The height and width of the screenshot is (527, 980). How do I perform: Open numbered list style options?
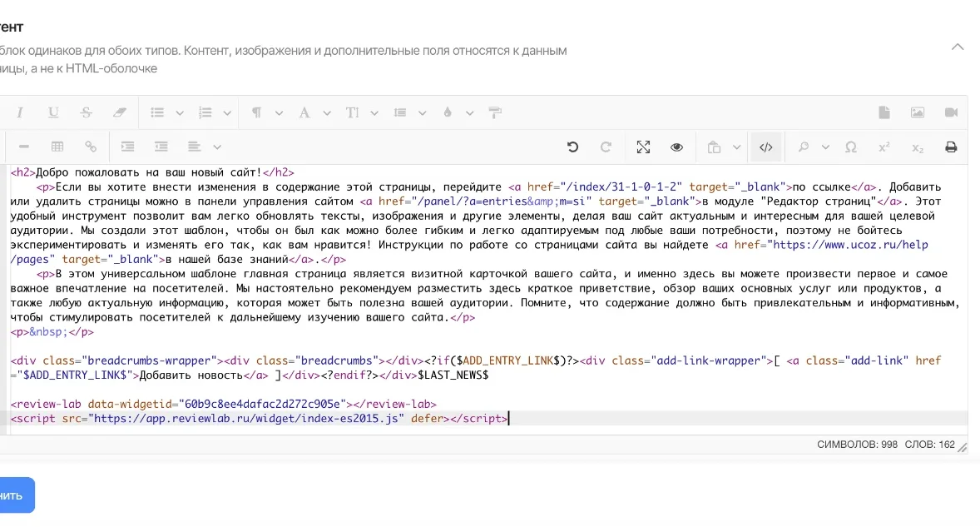pyautogui.click(x=227, y=113)
